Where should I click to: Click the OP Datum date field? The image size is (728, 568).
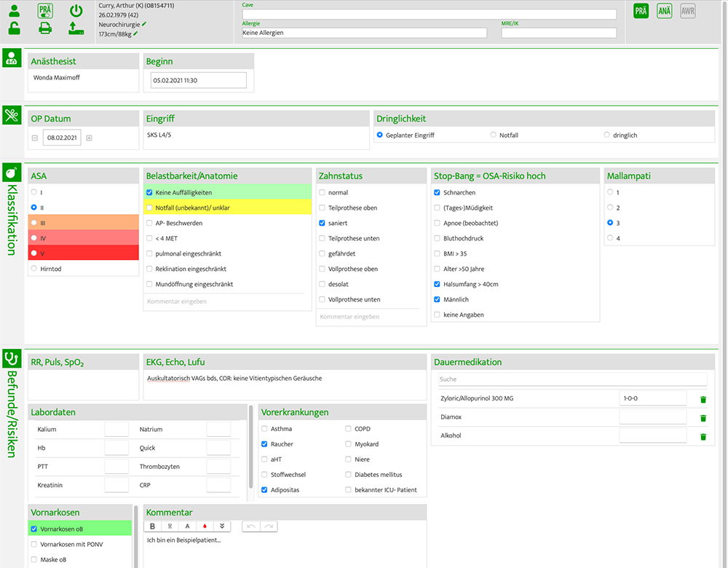point(62,138)
